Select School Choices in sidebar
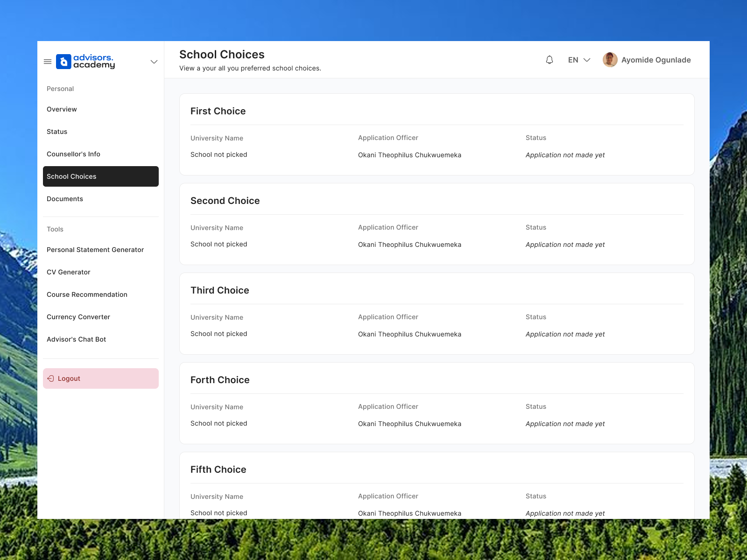Image resolution: width=747 pixels, height=560 pixels. click(x=101, y=176)
